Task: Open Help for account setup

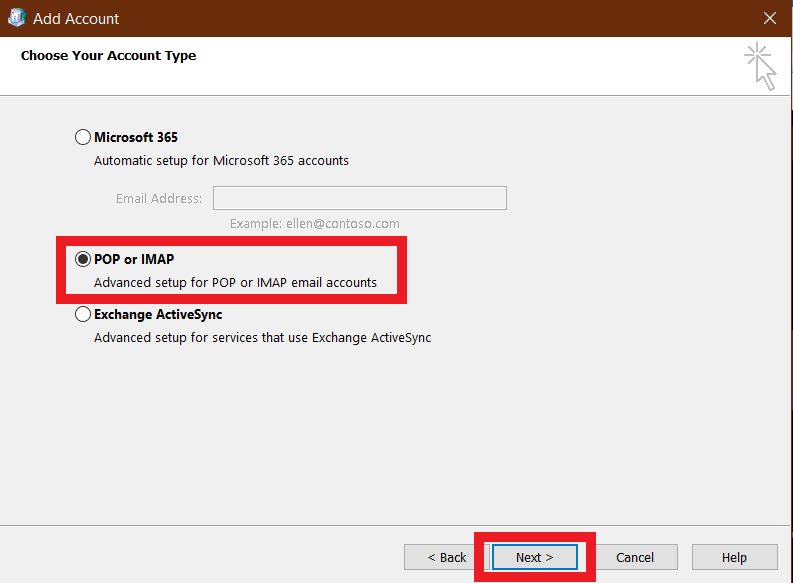Action: coord(734,557)
